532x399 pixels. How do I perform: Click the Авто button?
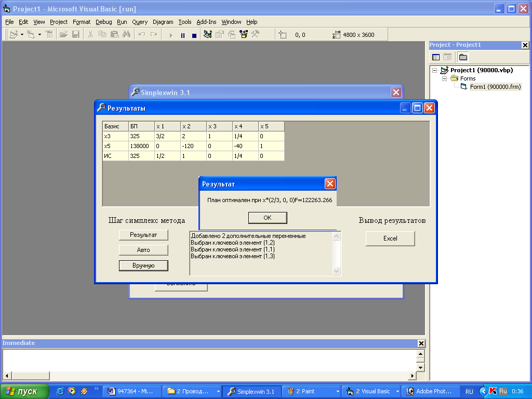click(x=143, y=250)
